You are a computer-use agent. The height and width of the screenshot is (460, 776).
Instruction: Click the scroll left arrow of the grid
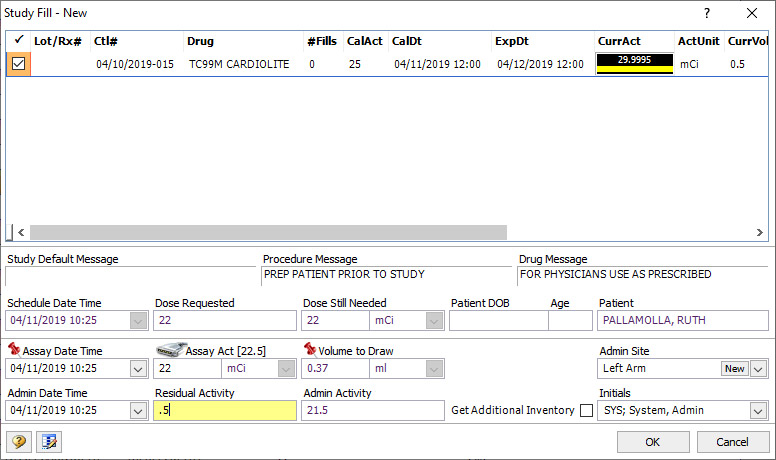[x=21, y=232]
